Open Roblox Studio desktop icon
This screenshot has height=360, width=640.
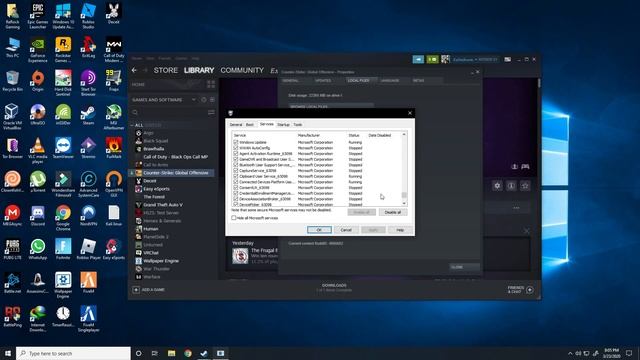point(88,16)
